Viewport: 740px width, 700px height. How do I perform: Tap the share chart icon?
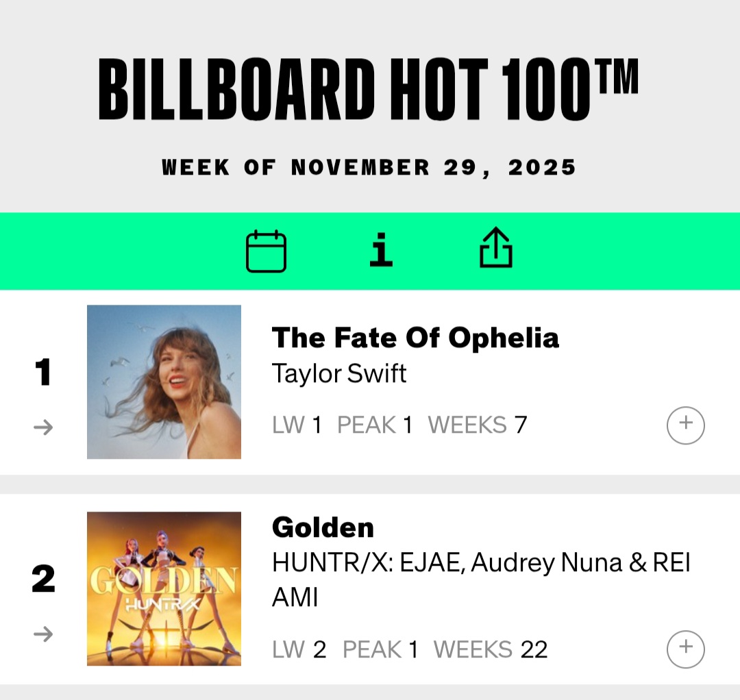[495, 248]
